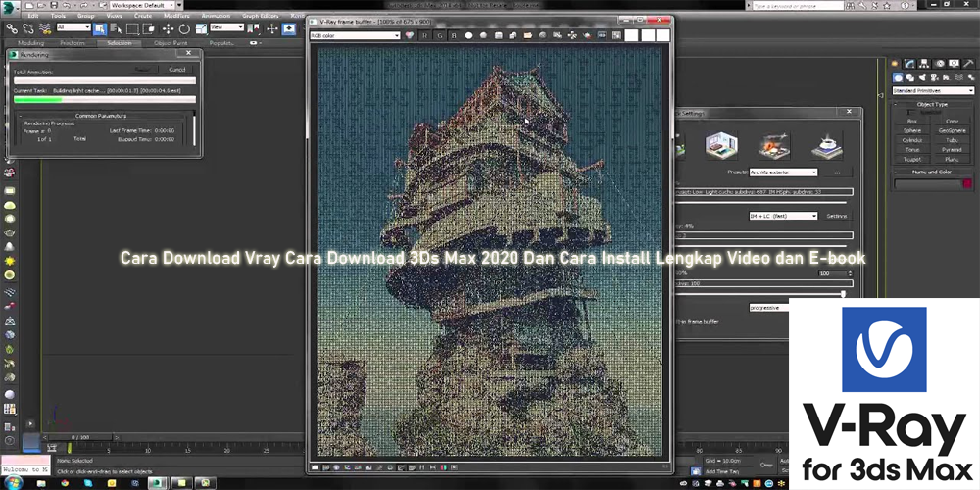Open the IM + LC (fast) dropdown
The width and height of the screenshot is (980, 490).
coord(783,216)
